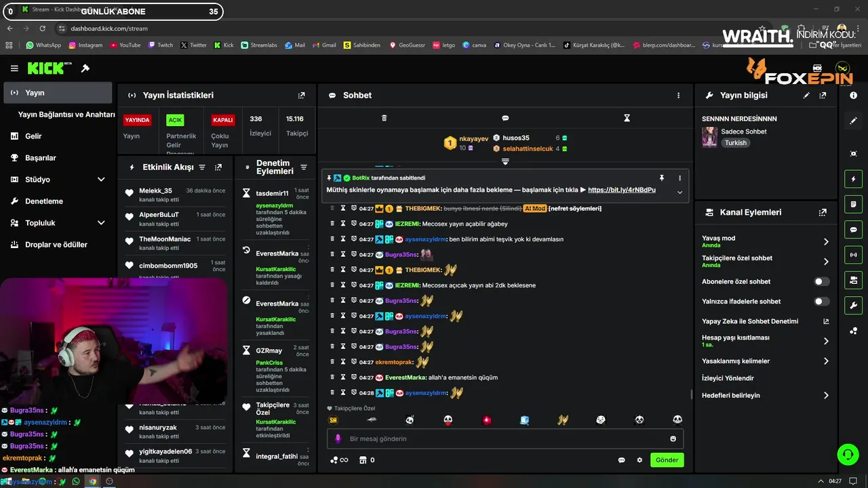Select the red gem emote in the emote row
Viewport: 868px width, 488px height.
[x=486, y=420]
